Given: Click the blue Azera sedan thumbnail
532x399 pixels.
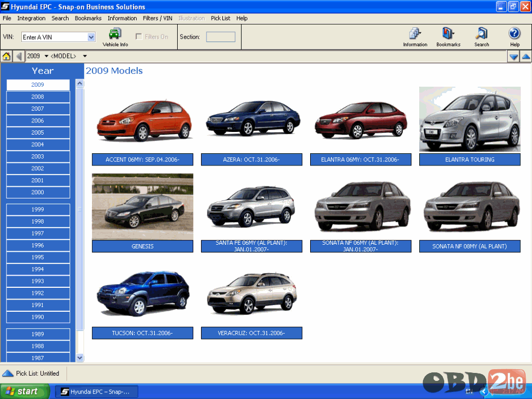Looking at the screenshot, I should click(253, 118).
